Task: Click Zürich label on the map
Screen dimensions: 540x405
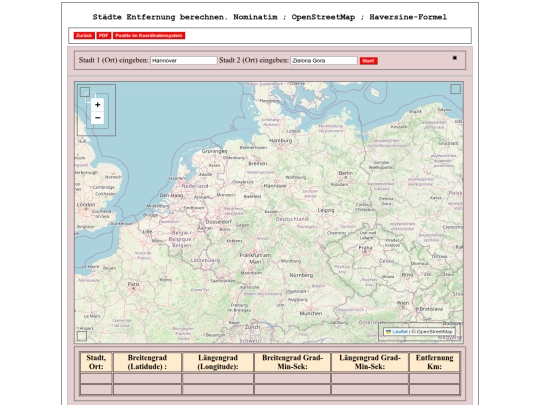Action: (x=252, y=327)
